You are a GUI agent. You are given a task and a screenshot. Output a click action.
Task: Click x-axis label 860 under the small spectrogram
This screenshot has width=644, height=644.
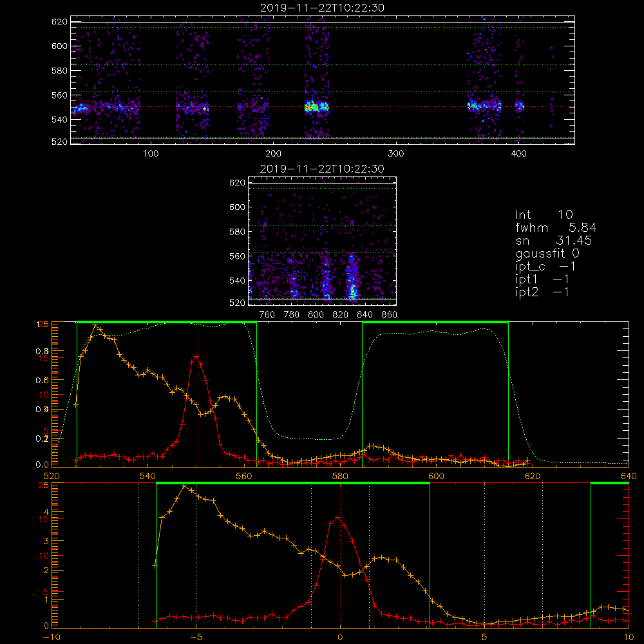[x=390, y=315]
